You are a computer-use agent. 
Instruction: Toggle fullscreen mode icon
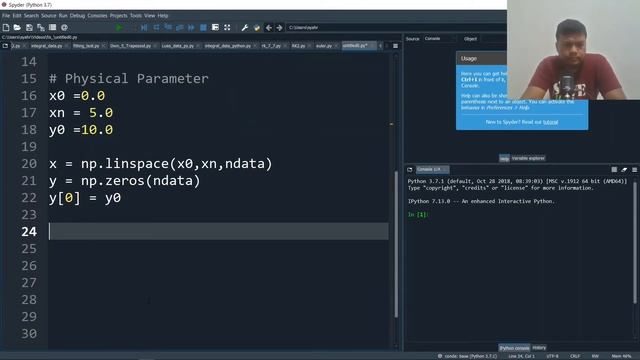coord(227,28)
